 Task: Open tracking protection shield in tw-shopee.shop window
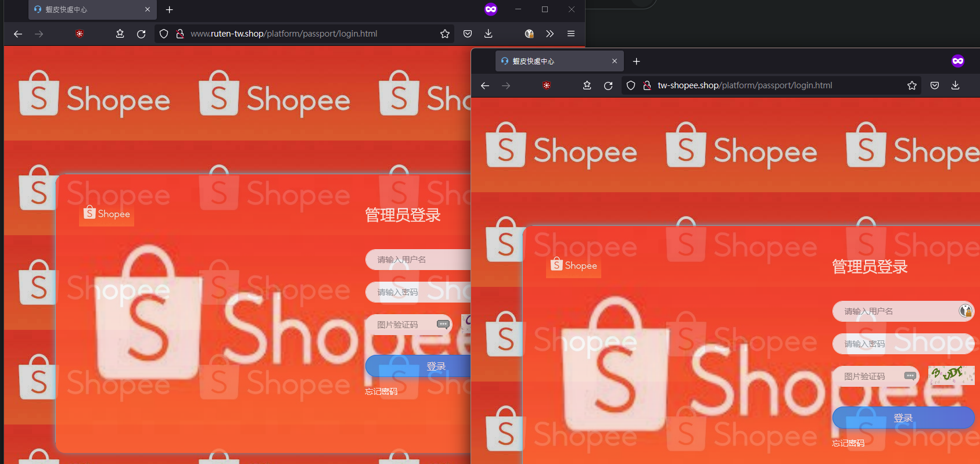631,85
